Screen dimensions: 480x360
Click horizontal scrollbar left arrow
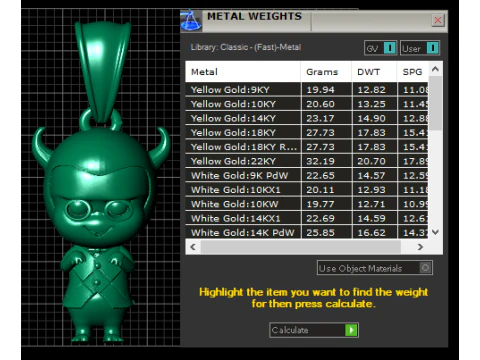click(193, 247)
